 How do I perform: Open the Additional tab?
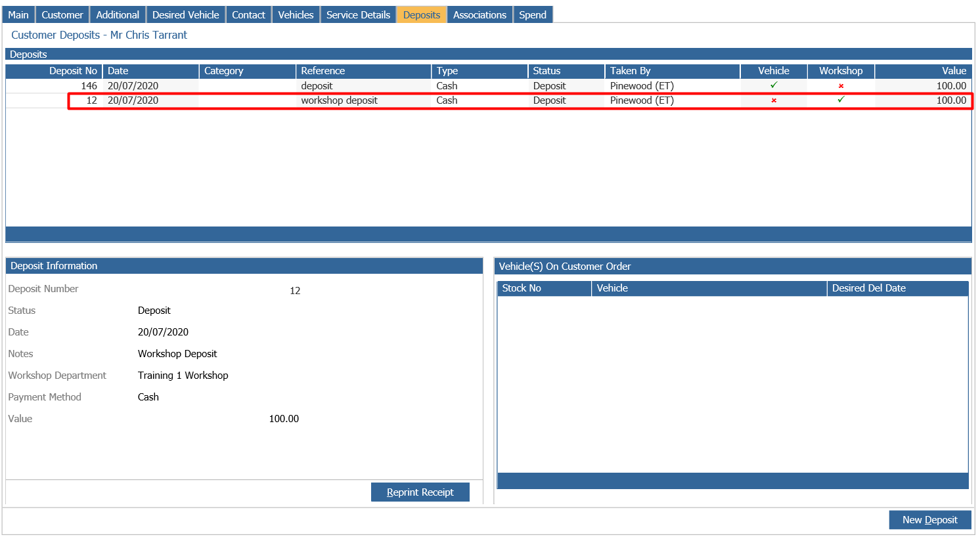(118, 14)
